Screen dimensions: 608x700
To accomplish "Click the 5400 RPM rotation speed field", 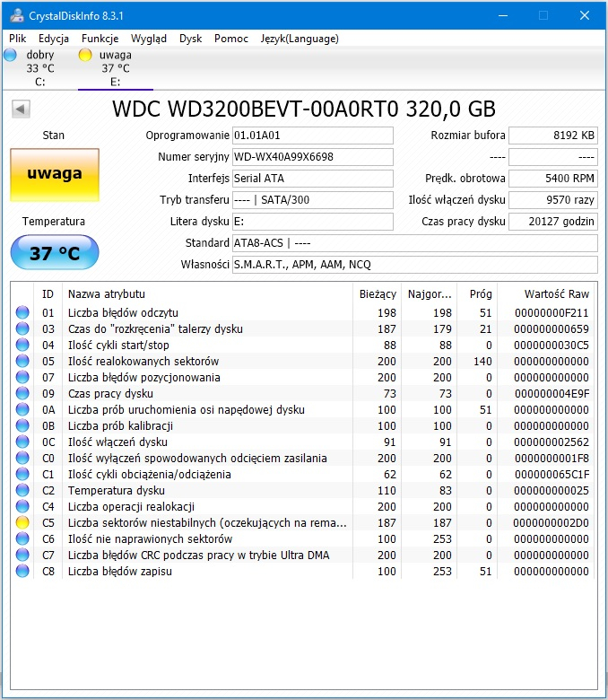I will point(553,178).
